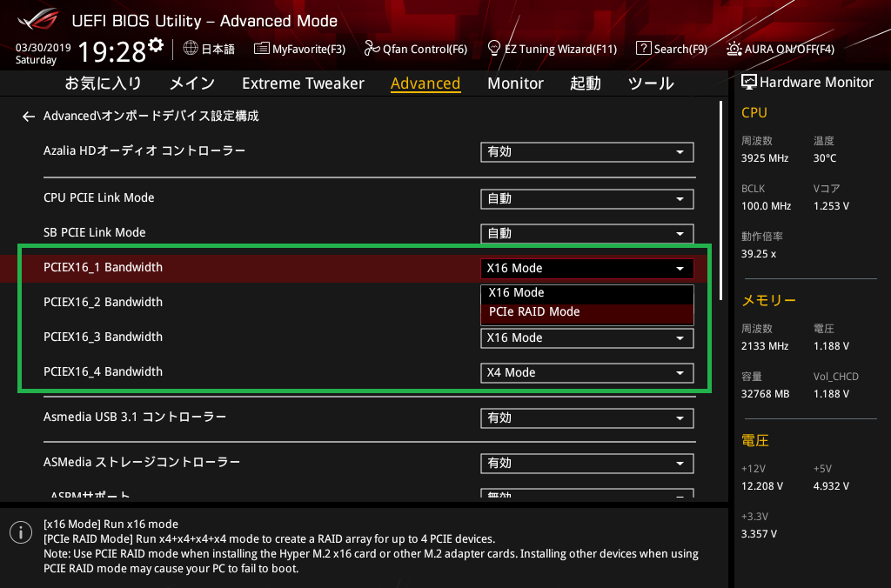
Task: Switch to メイン tab
Action: tap(192, 84)
